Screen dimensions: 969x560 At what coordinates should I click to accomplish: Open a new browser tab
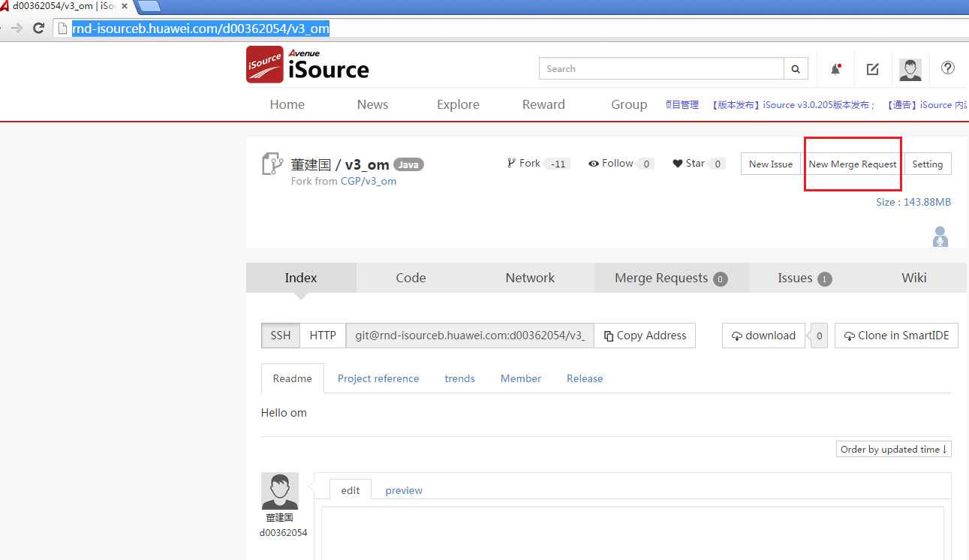click(x=149, y=6)
